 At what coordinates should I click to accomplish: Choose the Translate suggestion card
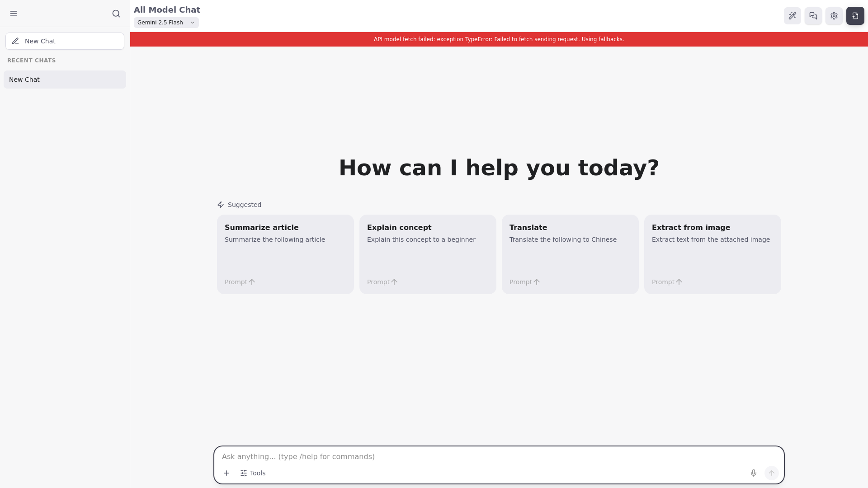coord(570,254)
